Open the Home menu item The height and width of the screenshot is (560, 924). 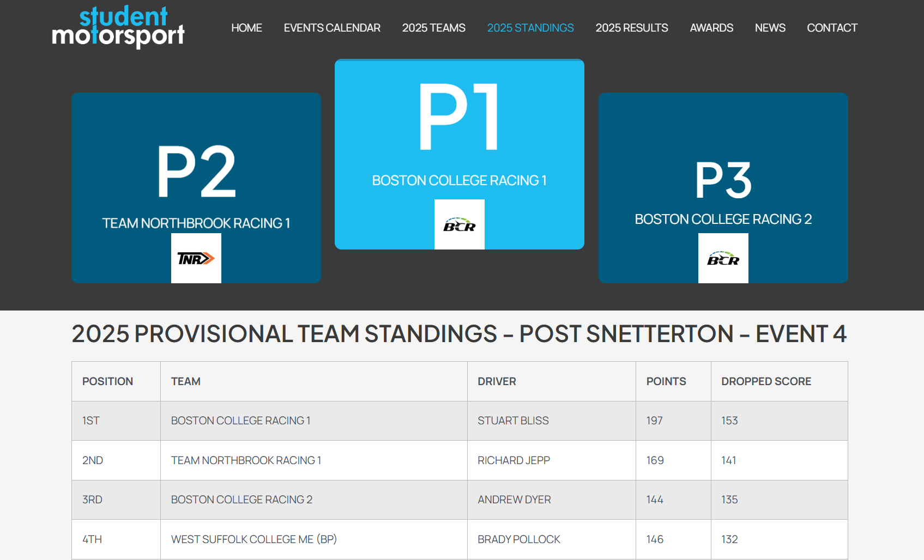pyautogui.click(x=246, y=28)
